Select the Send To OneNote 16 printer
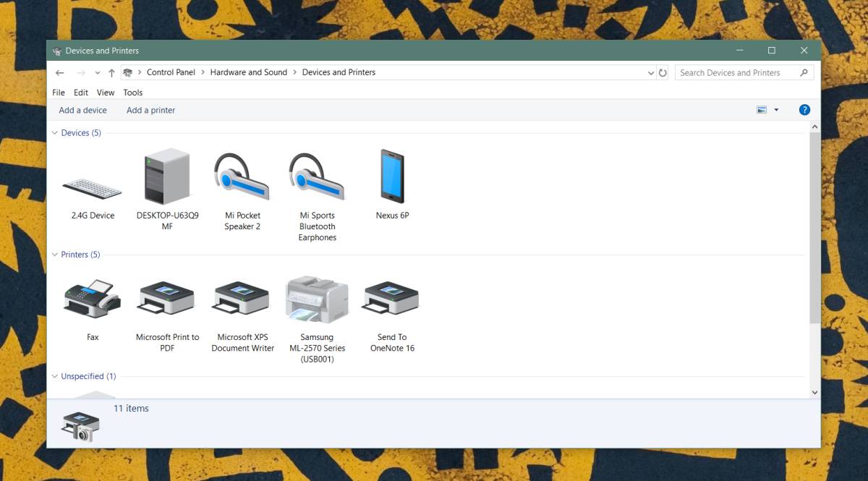Viewport: 868px width, 481px height. (x=391, y=299)
